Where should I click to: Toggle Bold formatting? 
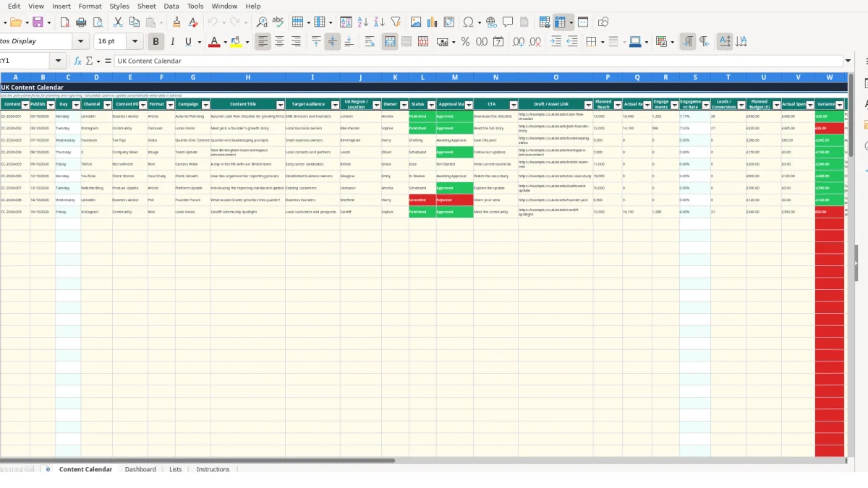(x=156, y=42)
